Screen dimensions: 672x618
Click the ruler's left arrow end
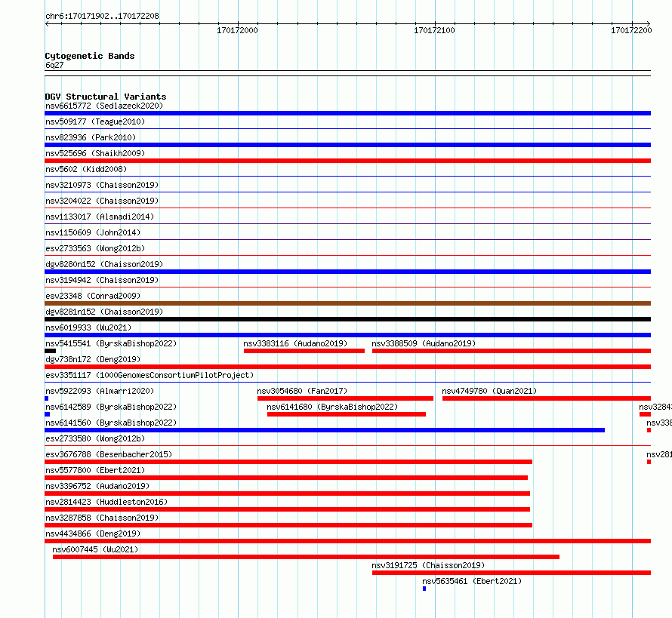(47, 24)
